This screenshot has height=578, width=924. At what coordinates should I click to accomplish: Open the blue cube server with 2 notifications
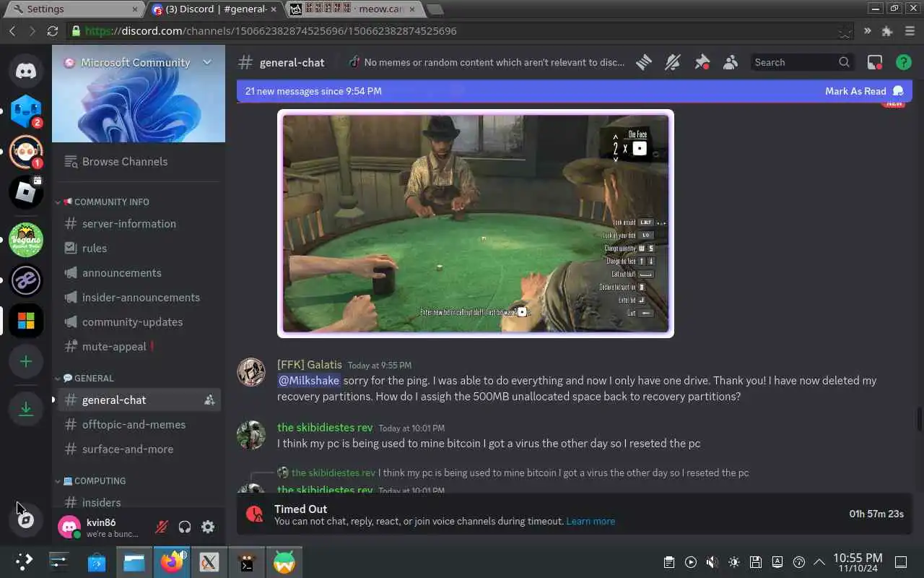pyautogui.click(x=26, y=111)
